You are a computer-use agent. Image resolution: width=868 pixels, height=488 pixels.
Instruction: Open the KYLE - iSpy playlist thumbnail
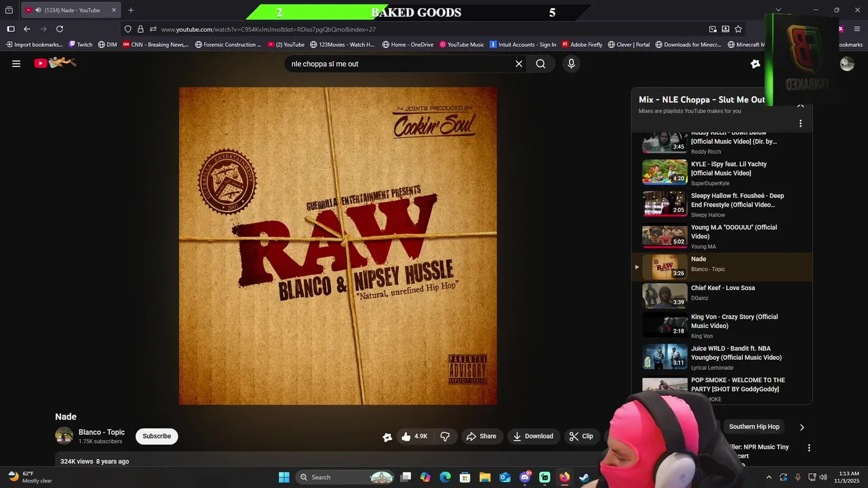coord(665,172)
